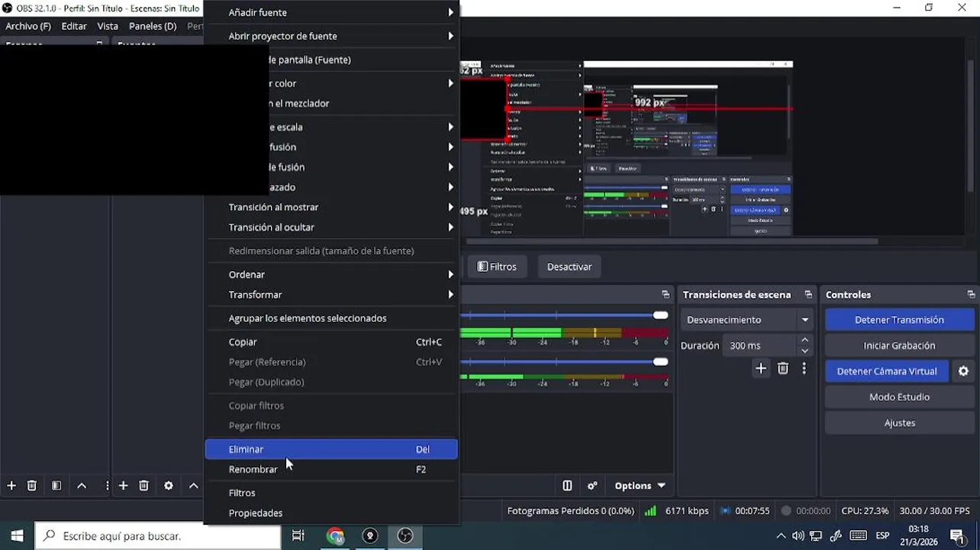Open the Desvanecimiento transition dropdown
The width and height of the screenshot is (980, 550).
coord(747,320)
